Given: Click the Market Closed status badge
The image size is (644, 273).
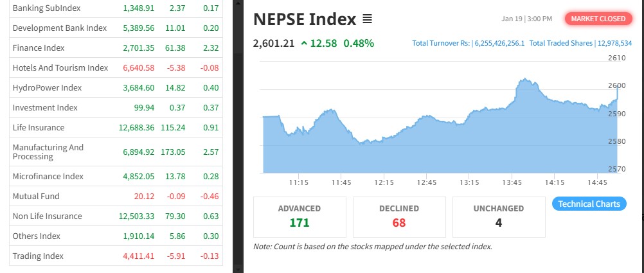Looking at the screenshot, I should point(598,19).
